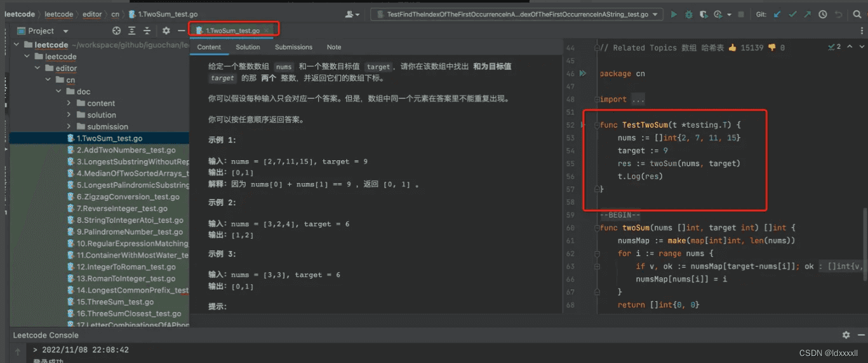Close the 1.TwoSum_test.go editor tab
This screenshot has width=868, height=363.
[267, 31]
